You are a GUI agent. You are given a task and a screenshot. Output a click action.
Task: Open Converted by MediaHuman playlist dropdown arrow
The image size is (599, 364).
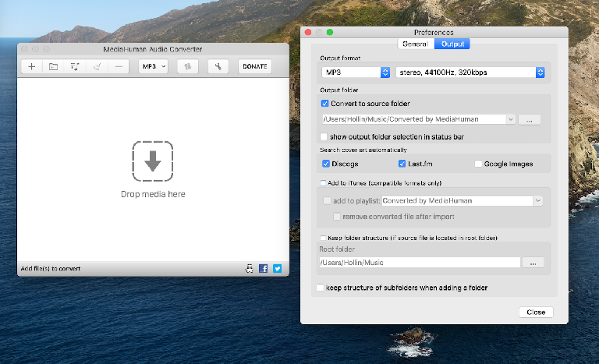tap(538, 200)
